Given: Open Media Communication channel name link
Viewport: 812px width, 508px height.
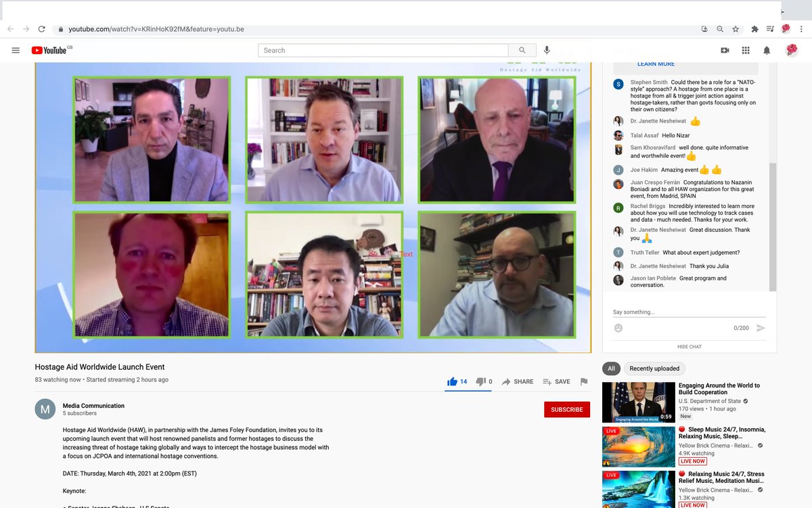Looking at the screenshot, I should tap(93, 406).
